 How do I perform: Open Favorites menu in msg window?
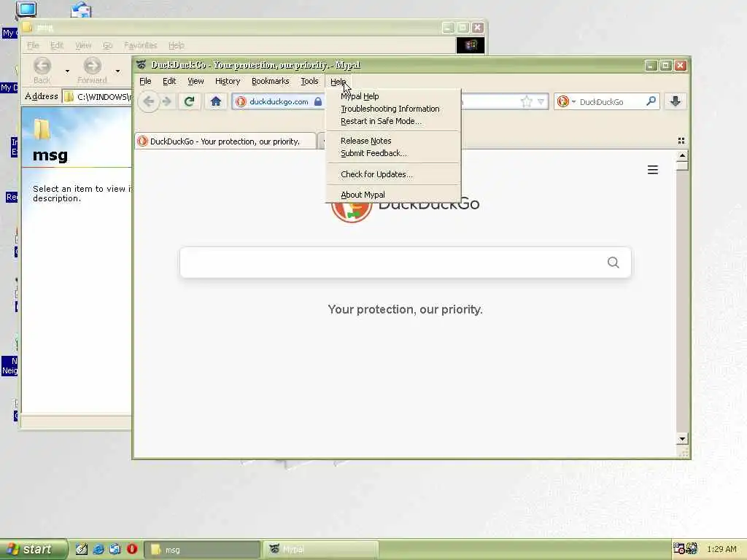coord(140,45)
